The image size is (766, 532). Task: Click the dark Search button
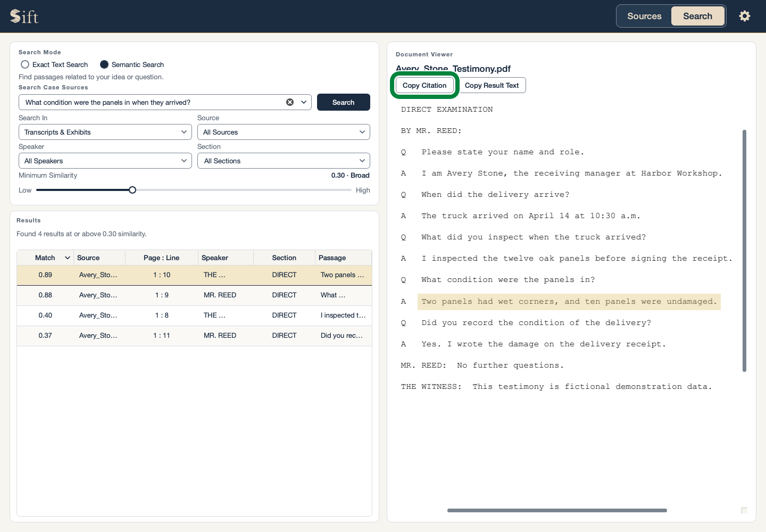coord(344,102)
